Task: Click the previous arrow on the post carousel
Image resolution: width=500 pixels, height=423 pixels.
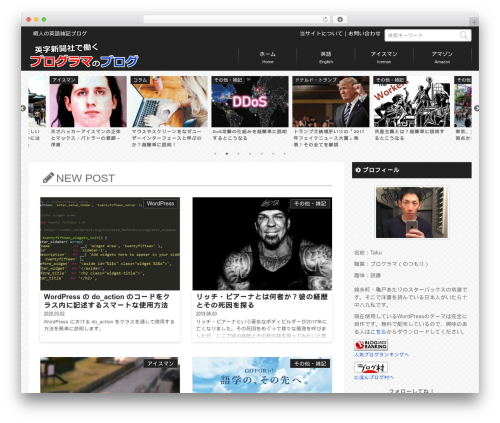Action: click(x=23, y=108)
